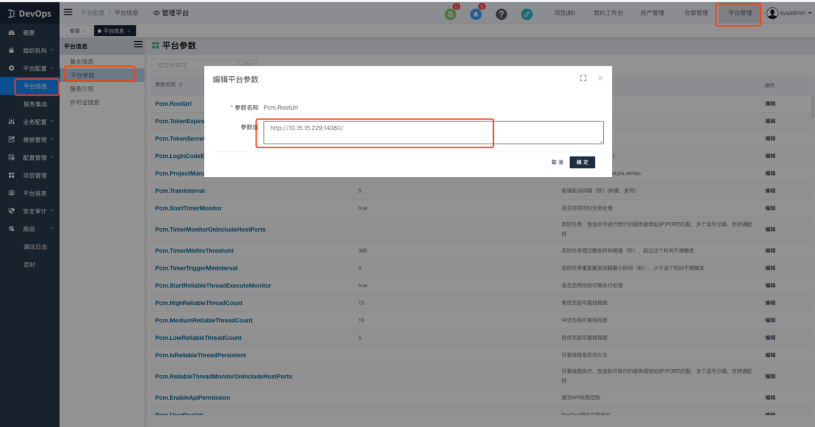Screen dimensions: 815x427
Task: Open the sysadmin dropdown arrow
Action: [808, 13]
